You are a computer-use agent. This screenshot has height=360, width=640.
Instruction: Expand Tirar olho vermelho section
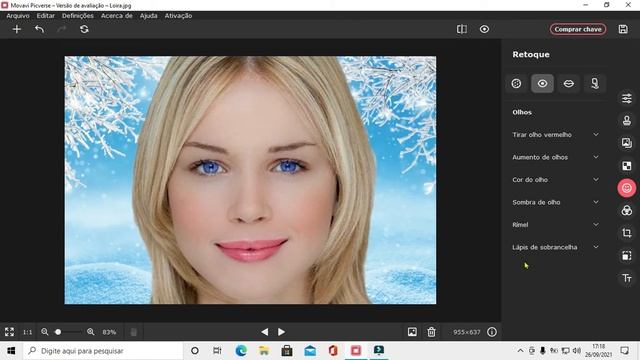pyautogui.click(x=556, y=135)
